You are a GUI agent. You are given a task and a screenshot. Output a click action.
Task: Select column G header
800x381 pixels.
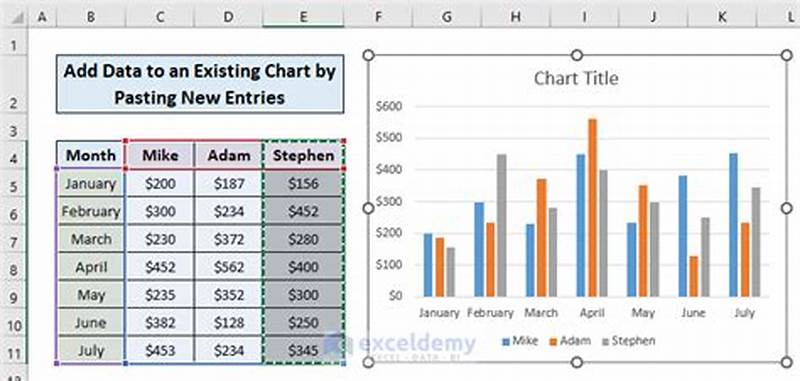click(x=447, y=17)
